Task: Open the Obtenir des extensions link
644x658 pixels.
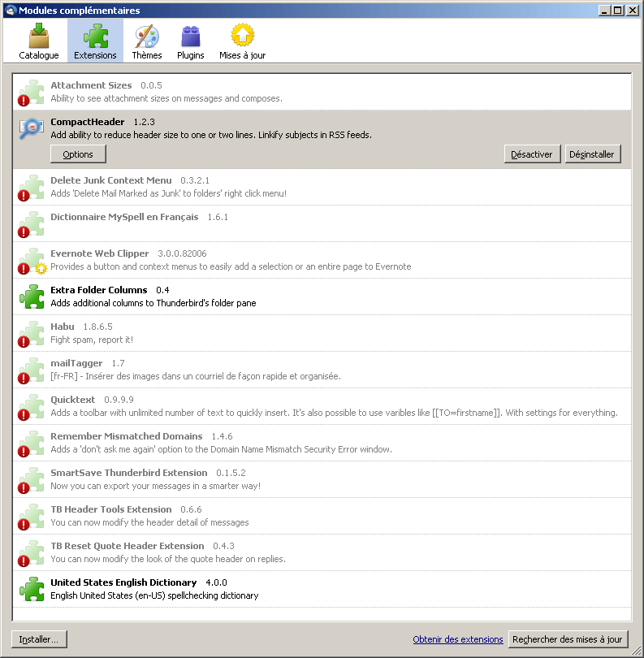Action: (x=458, y=639)
